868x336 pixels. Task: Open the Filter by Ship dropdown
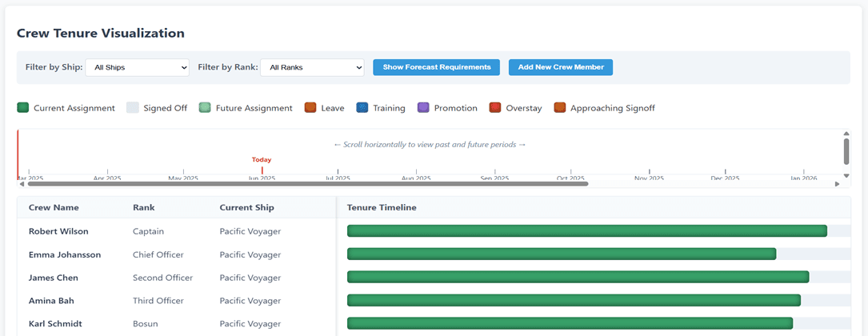pyautogui.click(x=137, y=68)
